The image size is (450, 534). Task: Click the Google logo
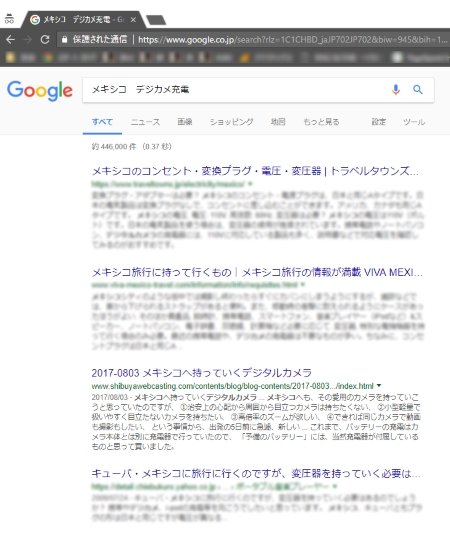tap(40, 91)
